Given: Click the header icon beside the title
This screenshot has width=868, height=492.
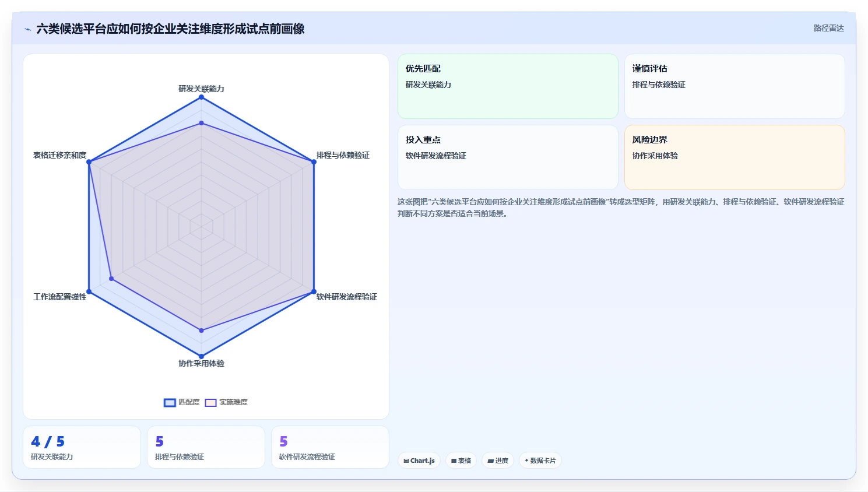Looking at the screenshot, I should [27, 29].
